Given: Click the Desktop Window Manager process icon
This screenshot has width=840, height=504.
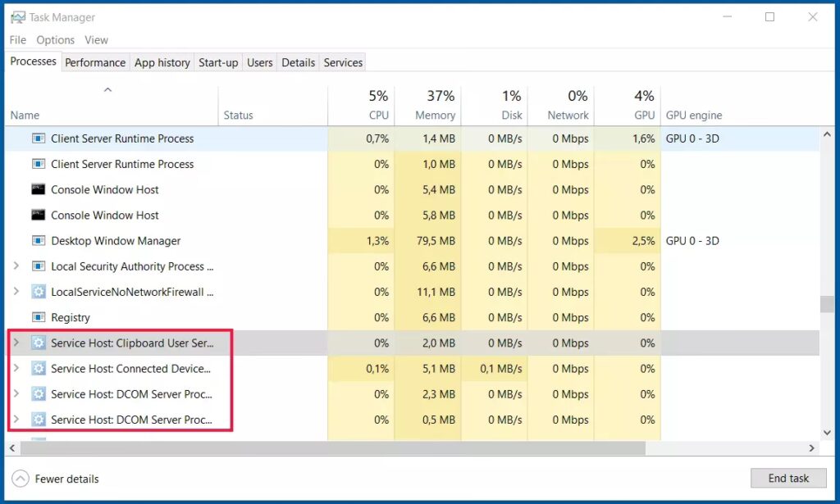Looking at the screenshot, I should point(39,241).
